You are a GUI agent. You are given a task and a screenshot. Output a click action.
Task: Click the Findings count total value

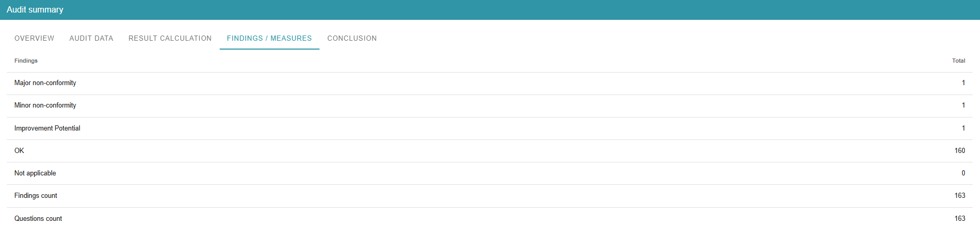click(x=960, y=195)
